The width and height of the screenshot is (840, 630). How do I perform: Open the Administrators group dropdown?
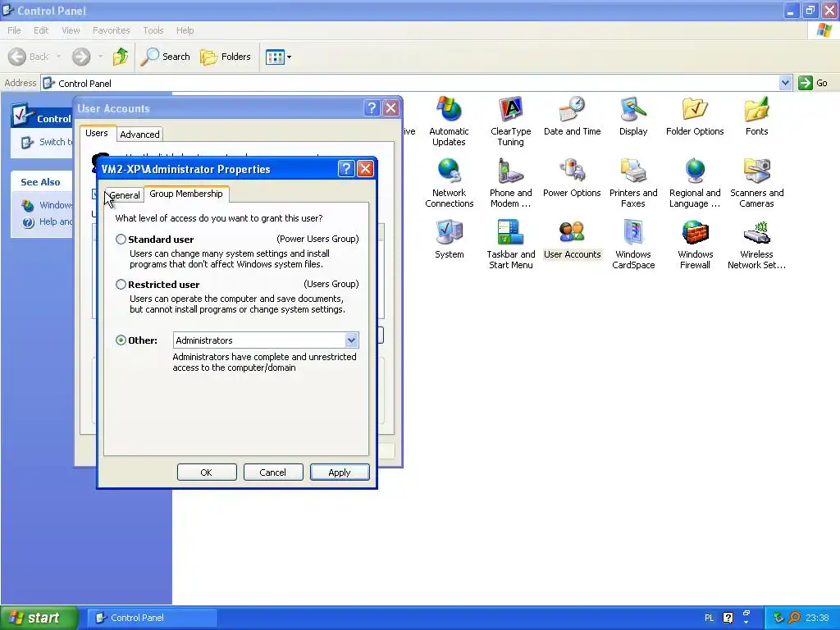click(x=351, y=340)
